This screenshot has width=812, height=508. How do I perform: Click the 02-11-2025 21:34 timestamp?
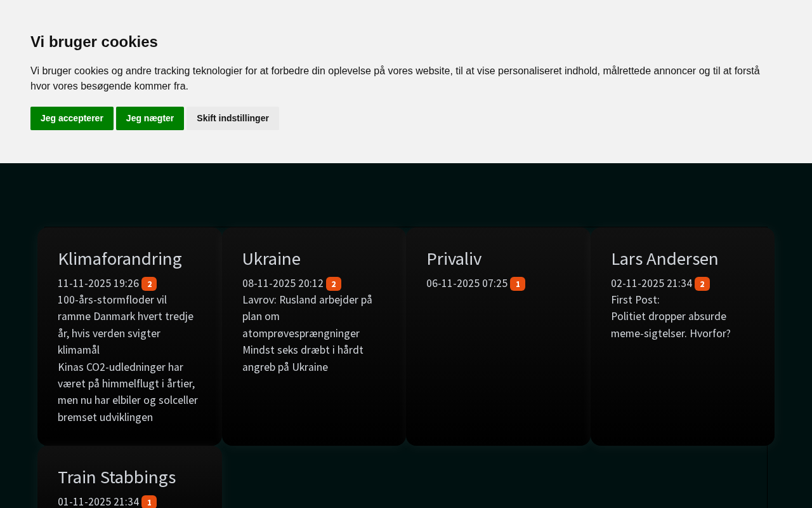[652, 283]
